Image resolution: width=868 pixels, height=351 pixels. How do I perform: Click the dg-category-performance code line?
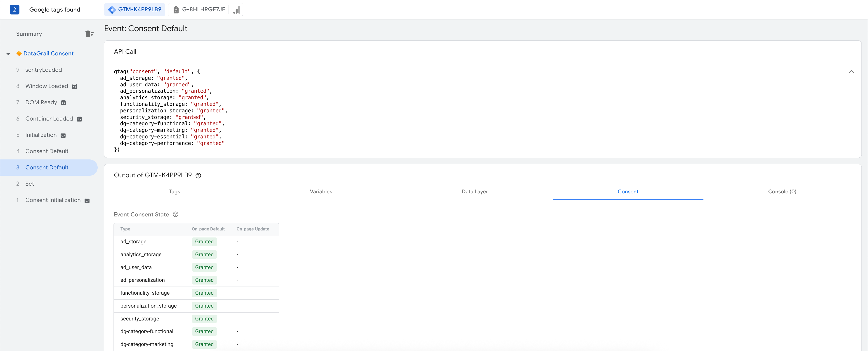(172, 143)
